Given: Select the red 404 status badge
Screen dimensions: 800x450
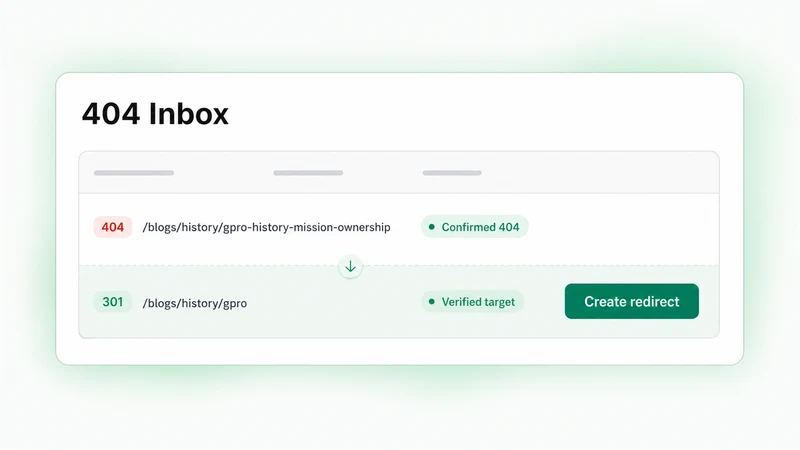Looking at the screenshot, I should click(x=113, y=227).
